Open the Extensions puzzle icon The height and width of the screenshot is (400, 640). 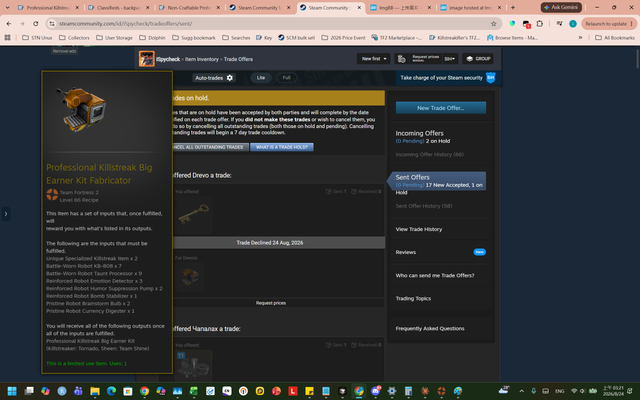pyautogui.click(x=540, y=24)
